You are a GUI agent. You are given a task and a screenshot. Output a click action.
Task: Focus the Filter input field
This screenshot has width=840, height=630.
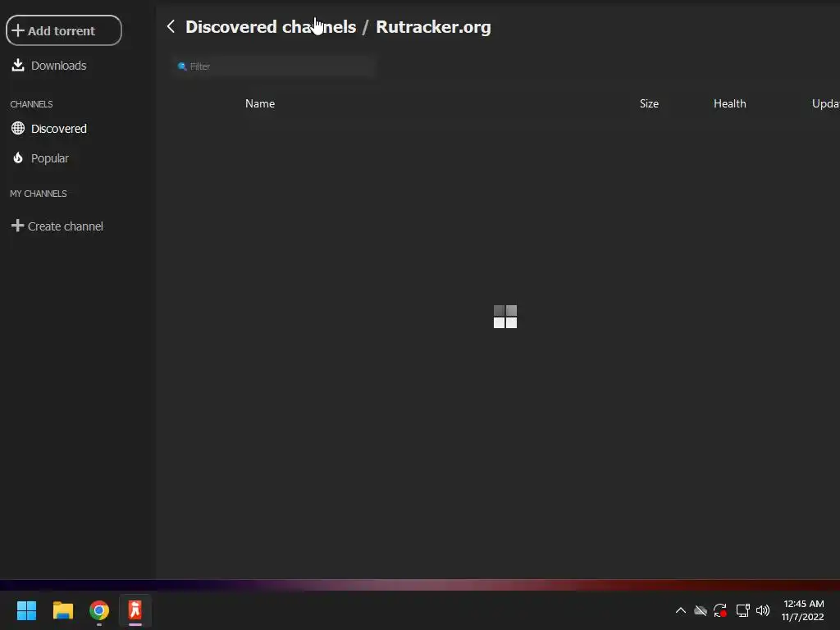point(273,66)
